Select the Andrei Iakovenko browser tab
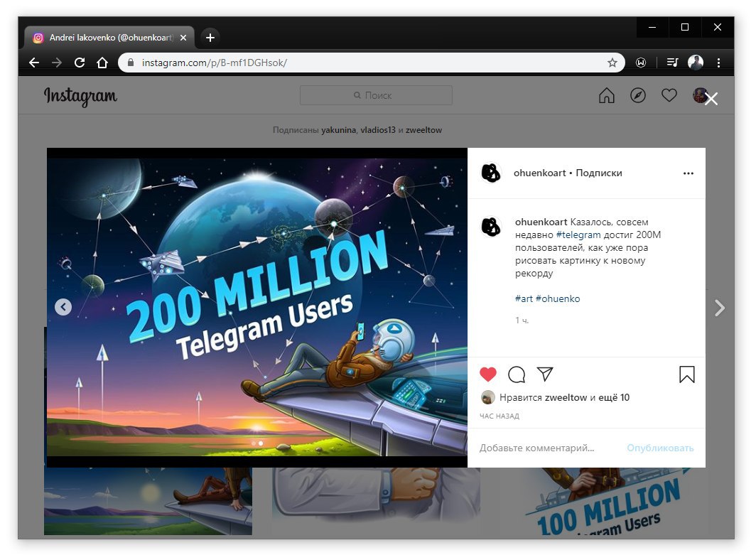The image size is (756, 555). (x=109, y=38)
